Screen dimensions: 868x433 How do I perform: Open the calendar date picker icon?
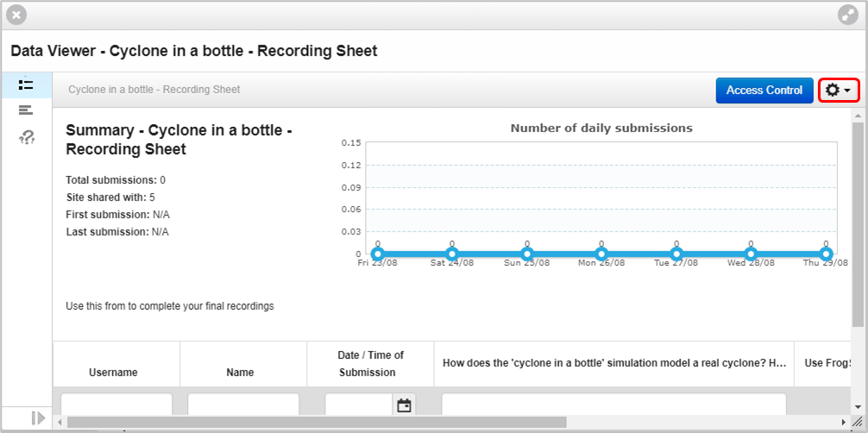click(x=404, y=405)
